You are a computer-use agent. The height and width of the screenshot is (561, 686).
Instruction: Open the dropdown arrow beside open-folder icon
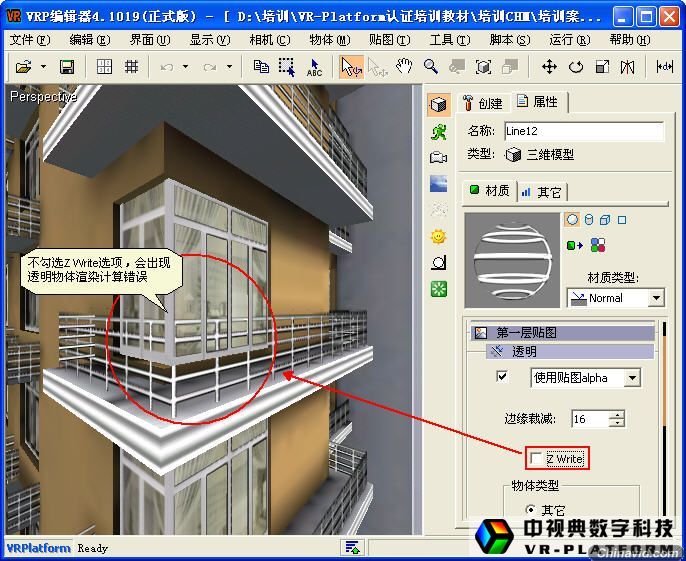pos(44,67)
